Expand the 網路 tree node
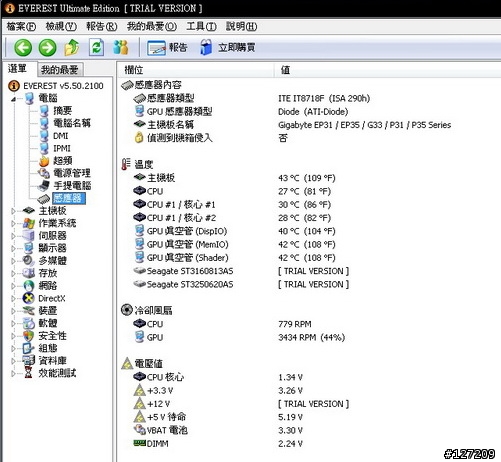The width and height of the screenshot is (501, 462). [13, 286]
